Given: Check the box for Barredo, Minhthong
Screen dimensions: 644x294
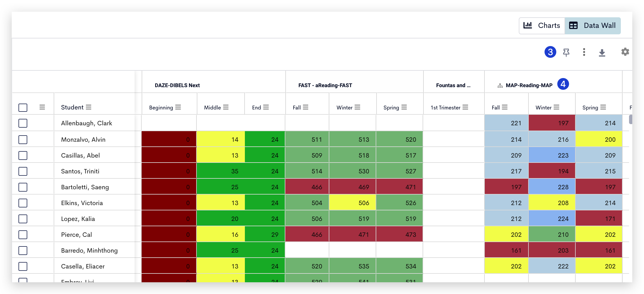Looking at the screenshot, I should click(23, 251).
